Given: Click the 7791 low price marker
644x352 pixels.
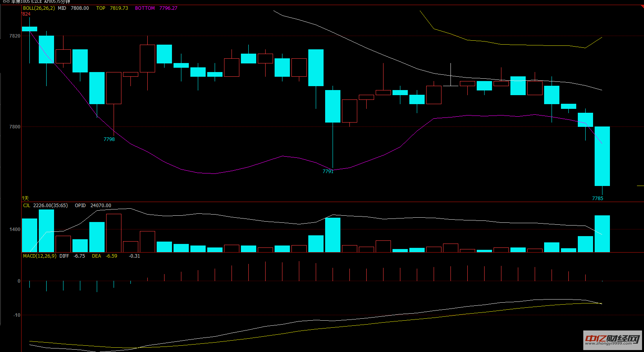Looking at the screenshot, I should [328, 171].
